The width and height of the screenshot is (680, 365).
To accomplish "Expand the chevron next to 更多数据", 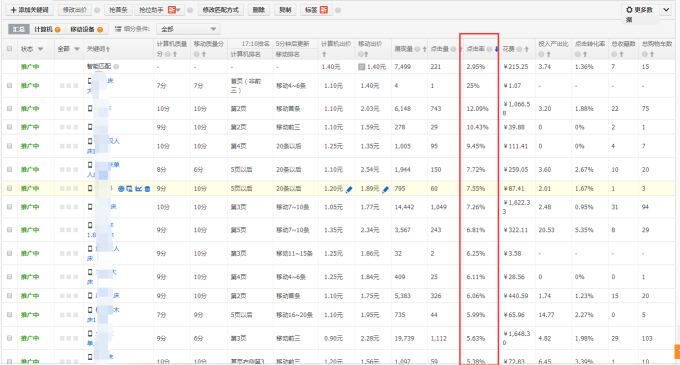I will pos(666,10).
